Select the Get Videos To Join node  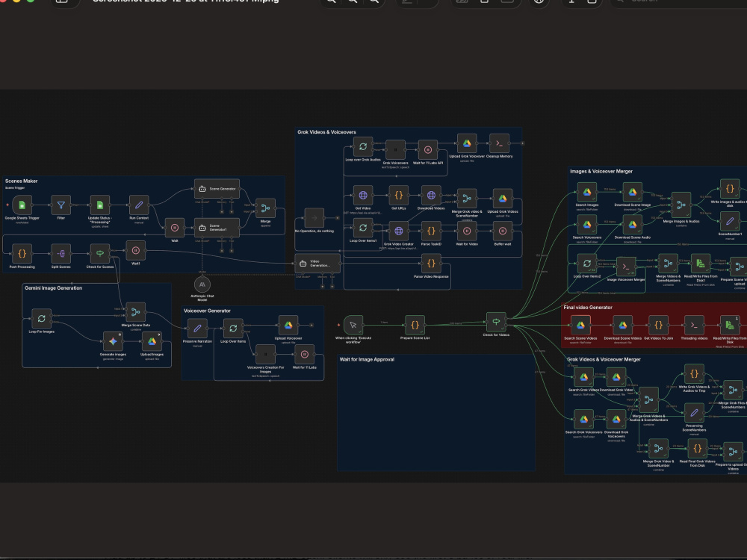pos(658,325)
